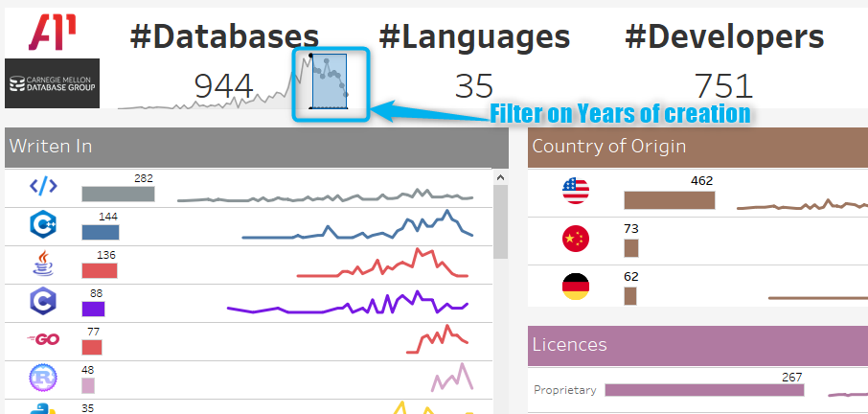Click the Rust language icon
The image size is (868, 414).
pyautogui.click(x=44, y=378)
